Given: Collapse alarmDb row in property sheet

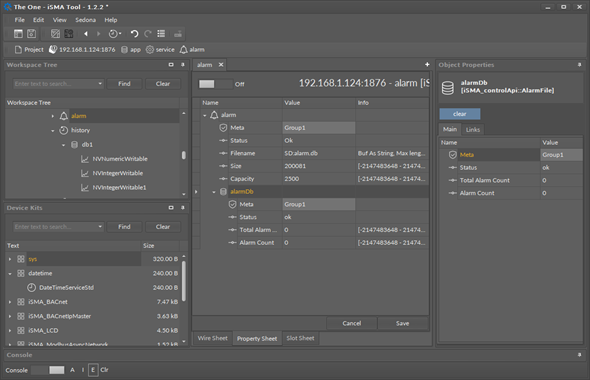Looking at the screenshot, I should (214, 192).
